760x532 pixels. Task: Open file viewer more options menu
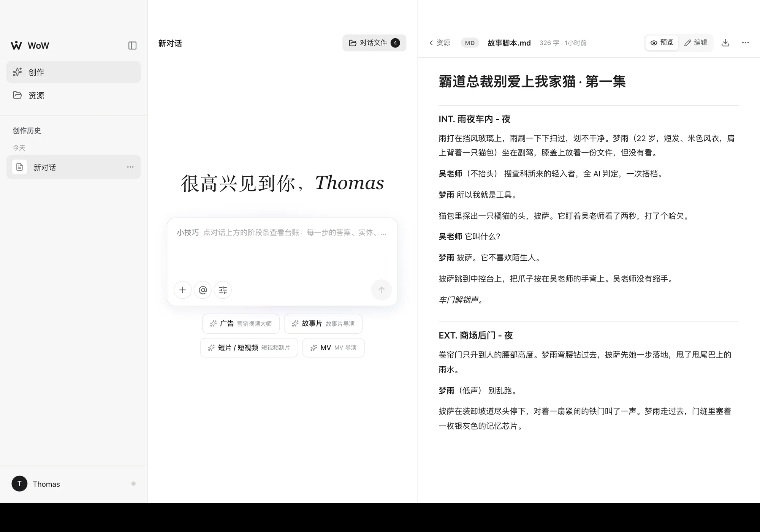coord(745,43)
